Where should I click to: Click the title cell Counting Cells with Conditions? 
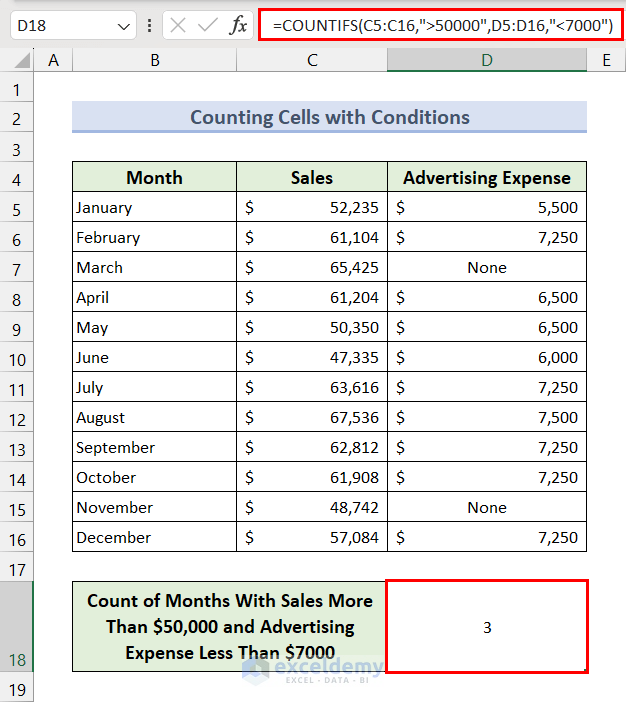[329, 118]
